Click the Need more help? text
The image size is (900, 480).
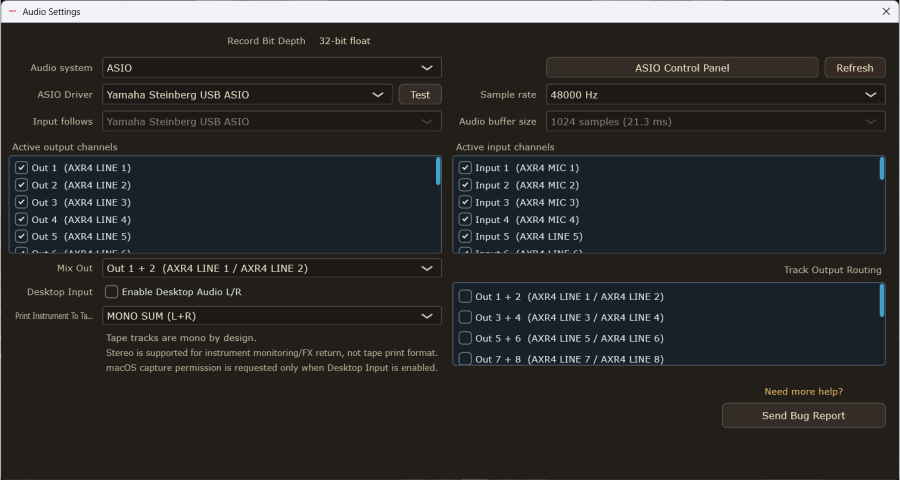tap(804, 392)
